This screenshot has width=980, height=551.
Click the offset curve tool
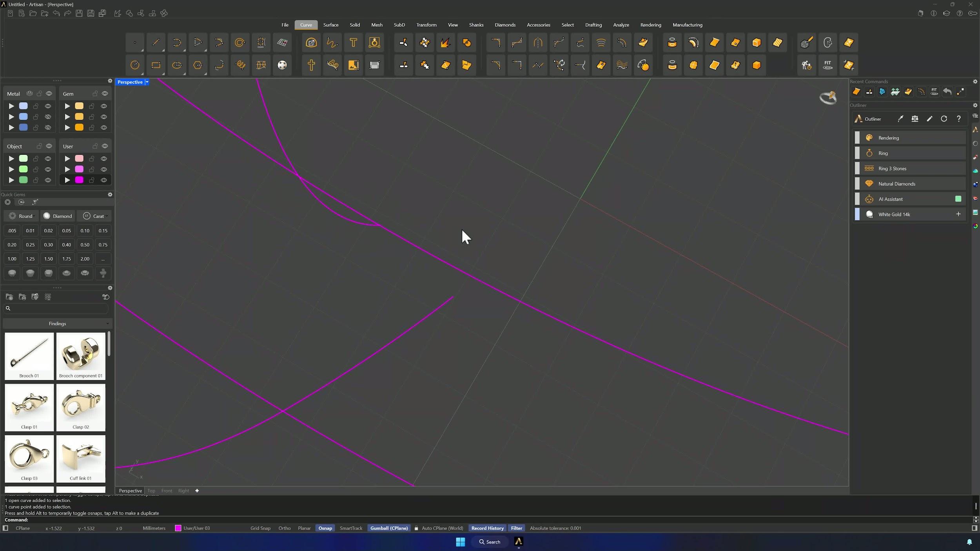[622, 43]
